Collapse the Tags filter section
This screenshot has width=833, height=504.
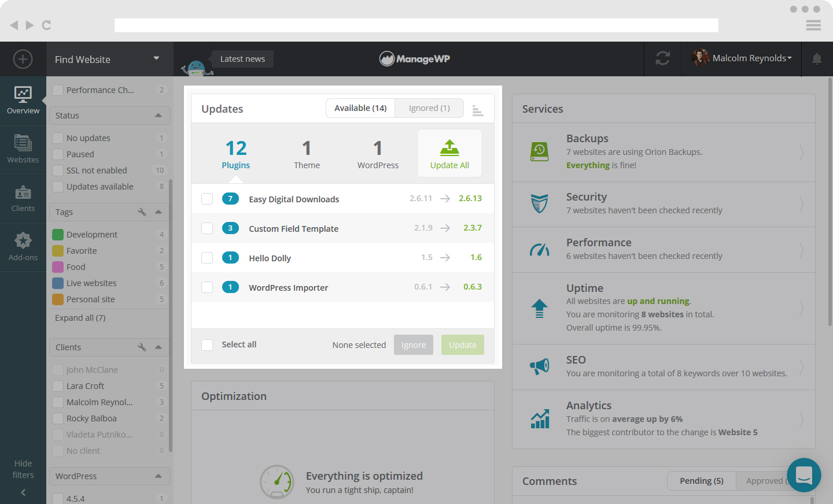[159, 212]
